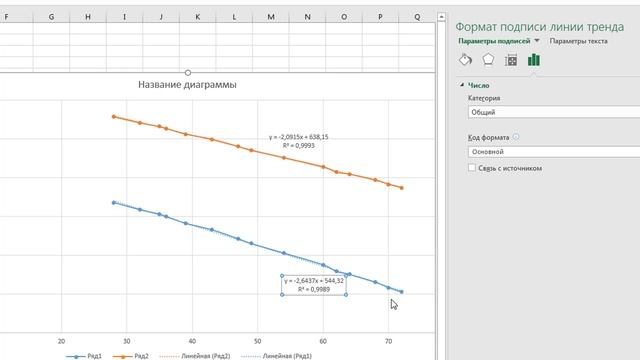Select column P header
The height and width of the screenshot is (360, 640).
coord(380,17)
